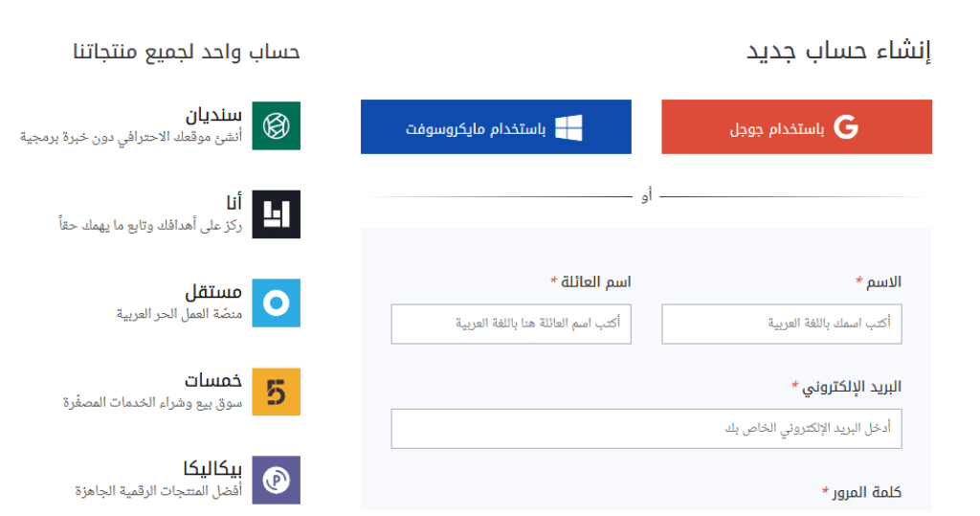
Task: Open the خمسات product title link
Action: pyautogui.click(x=213, y=381)
